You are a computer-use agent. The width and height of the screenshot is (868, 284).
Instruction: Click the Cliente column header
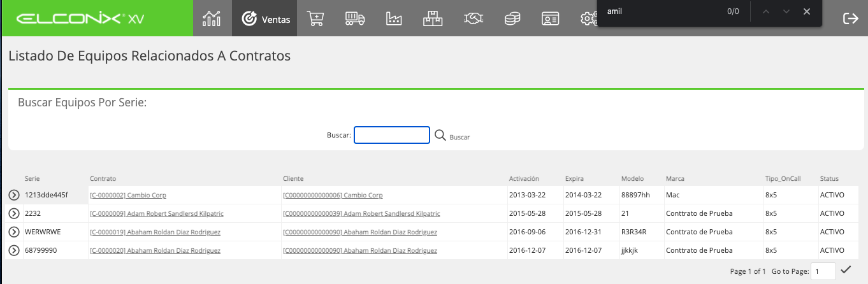tap(293, 179)
